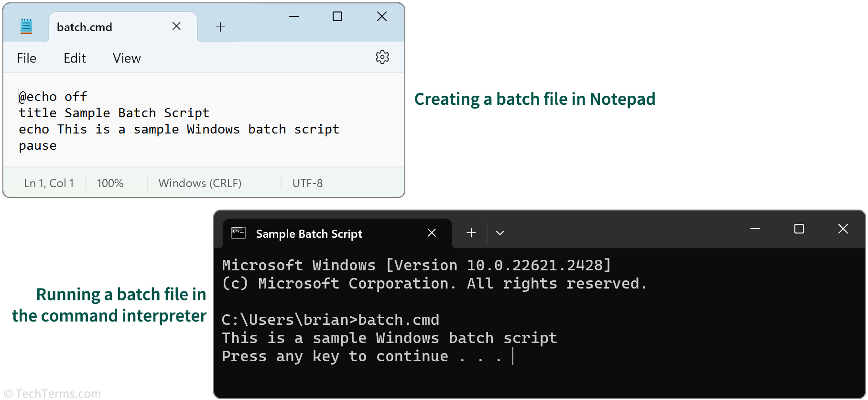Click the Microsoft Corporation copyright line

[x=434, y=283]
